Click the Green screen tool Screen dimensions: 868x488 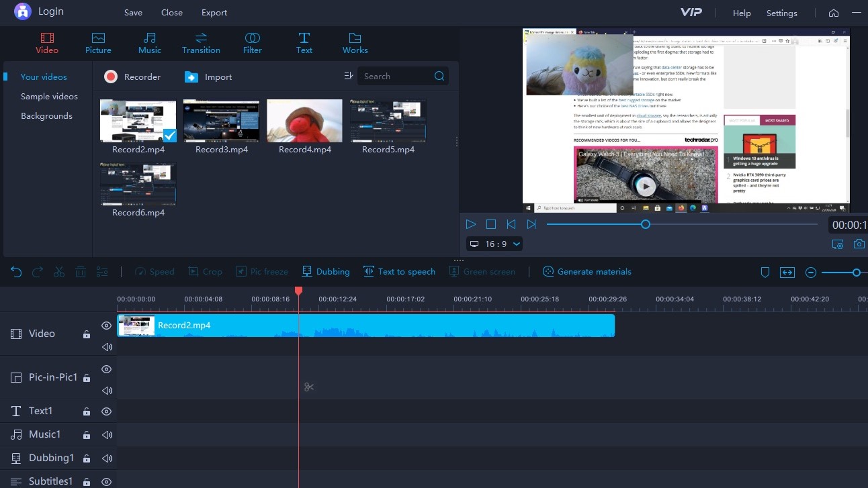(482, 272)
